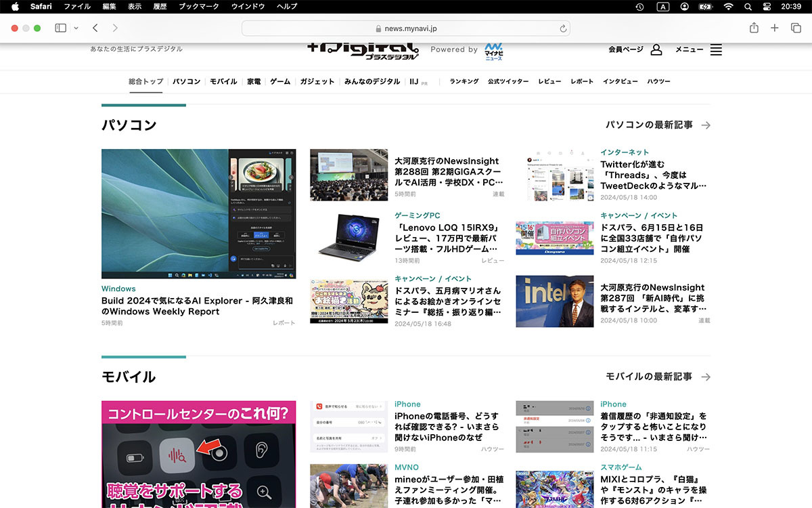Open the Share icon in Safari toolbar
Image resolution: width=812 pixels, height=508 pixels.
point(754,28)
